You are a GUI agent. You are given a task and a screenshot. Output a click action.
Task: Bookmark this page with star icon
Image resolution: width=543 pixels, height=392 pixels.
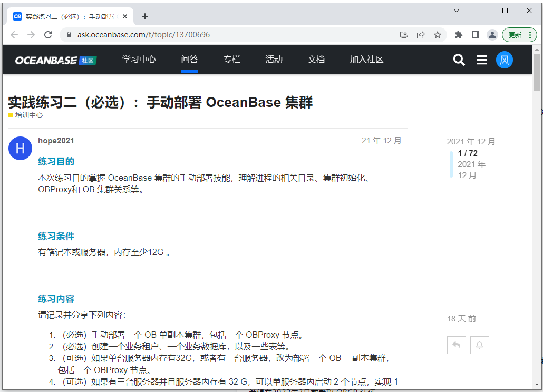click(438, 35)
